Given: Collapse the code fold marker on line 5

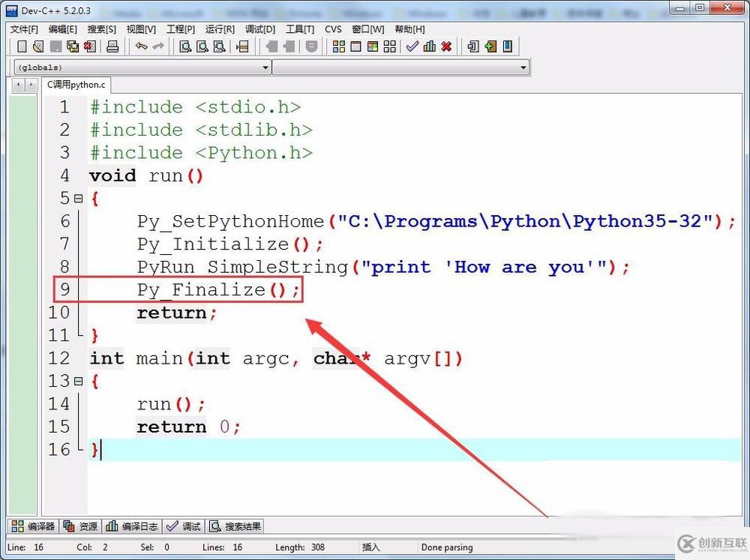Looking at the screenshot, I should [x=79, y=198].
